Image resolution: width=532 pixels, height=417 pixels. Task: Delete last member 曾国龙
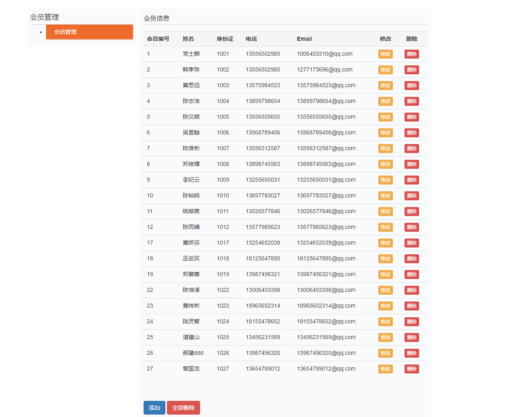click(411, 369)
